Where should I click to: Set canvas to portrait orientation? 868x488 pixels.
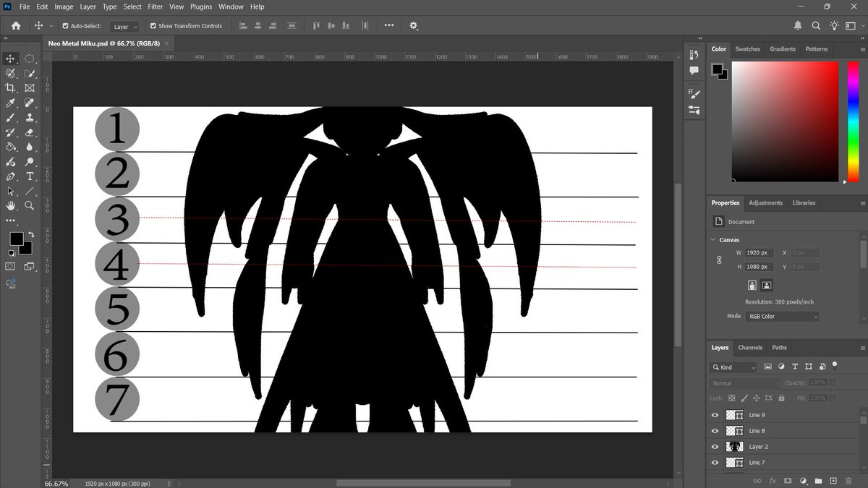coord(752,285)
